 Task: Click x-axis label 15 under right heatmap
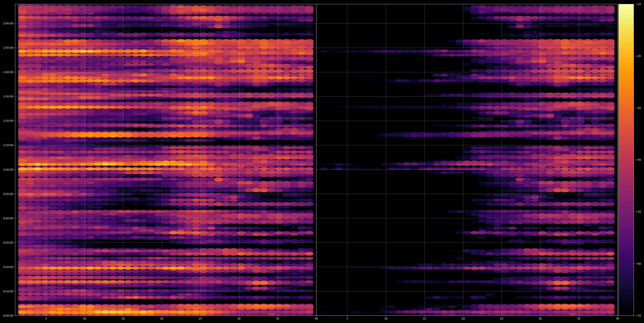425,319
